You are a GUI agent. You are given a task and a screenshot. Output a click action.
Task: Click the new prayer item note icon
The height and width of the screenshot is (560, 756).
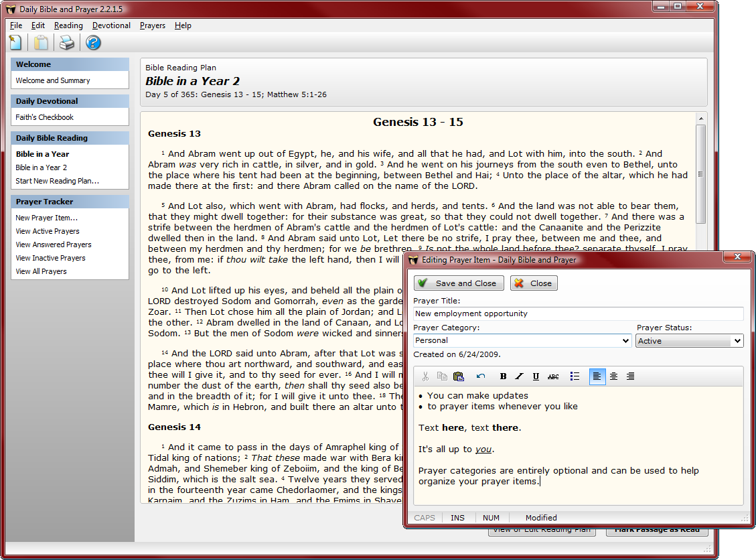point(15,43)
